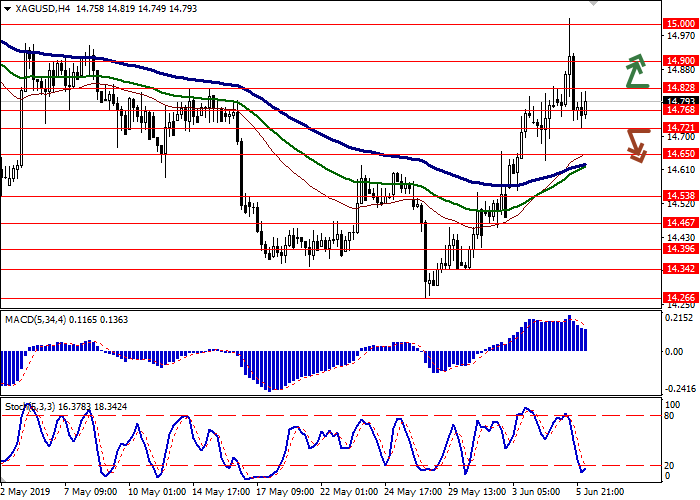The height and width of the screenshot is (500, 700).
Task: Select the 14.650 red price level label
Action: pos(680,154)
